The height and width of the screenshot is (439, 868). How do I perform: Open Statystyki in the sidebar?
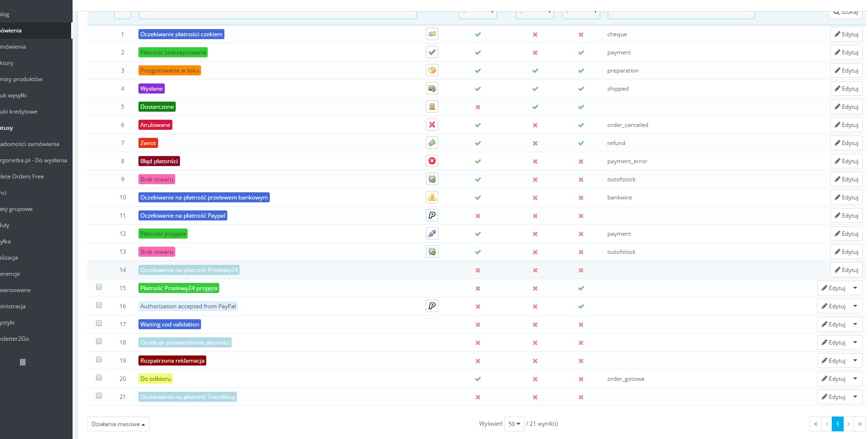(x=7, y=323)
